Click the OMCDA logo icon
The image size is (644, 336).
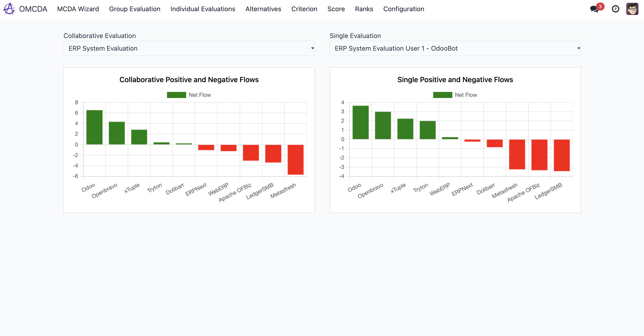9,9
